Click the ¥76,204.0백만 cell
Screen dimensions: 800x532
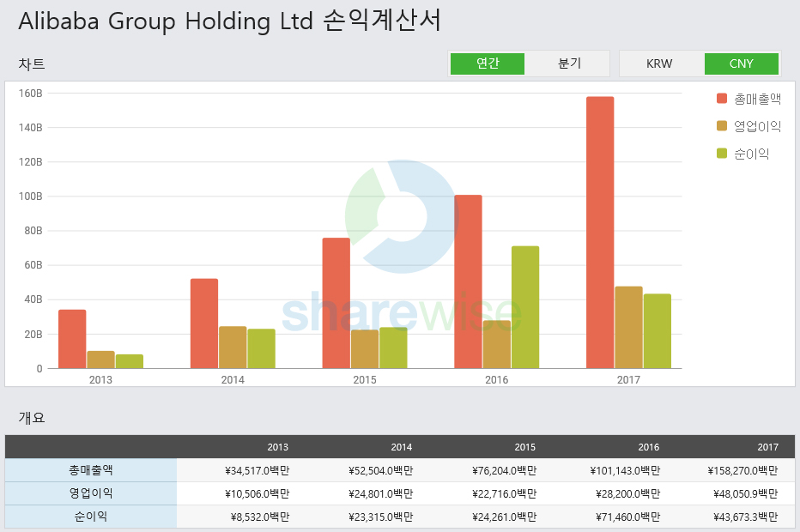tap(504, 470)
